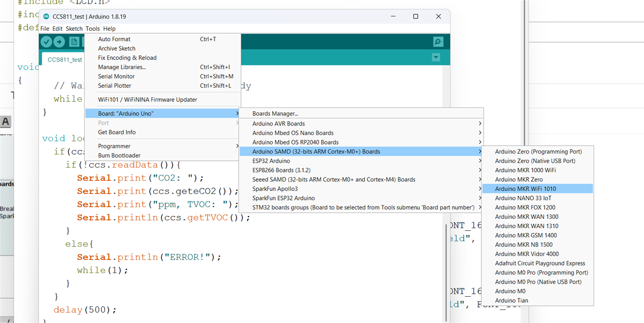Expand the Board: "Arduino Uno" submenu
Viewport: 644px width, 323px height.
163,114
